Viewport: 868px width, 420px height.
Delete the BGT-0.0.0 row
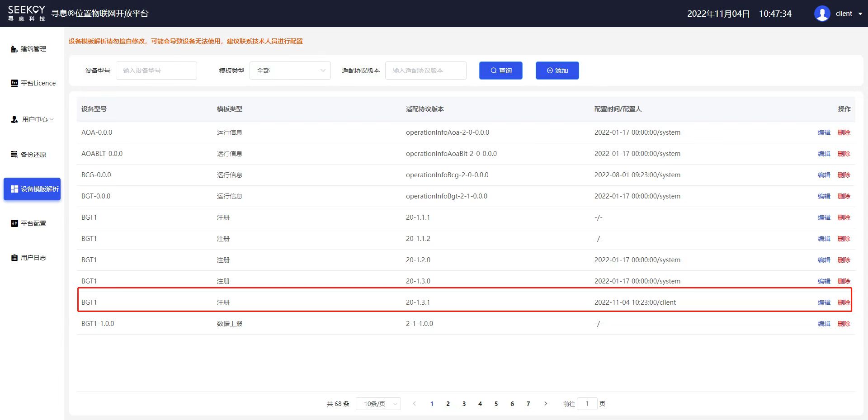(844, 196)
